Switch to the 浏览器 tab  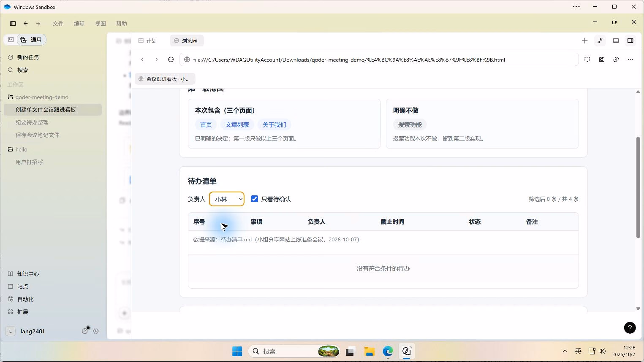[x=187, y=41]
